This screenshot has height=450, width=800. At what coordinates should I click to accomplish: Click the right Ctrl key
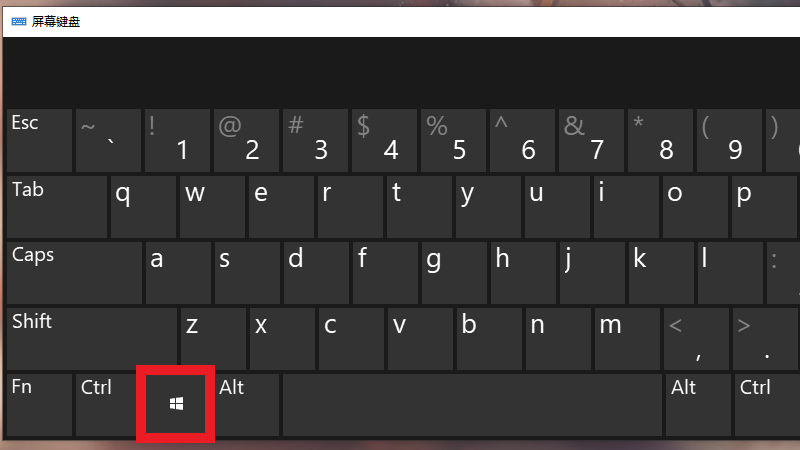(x=767, y=405)
